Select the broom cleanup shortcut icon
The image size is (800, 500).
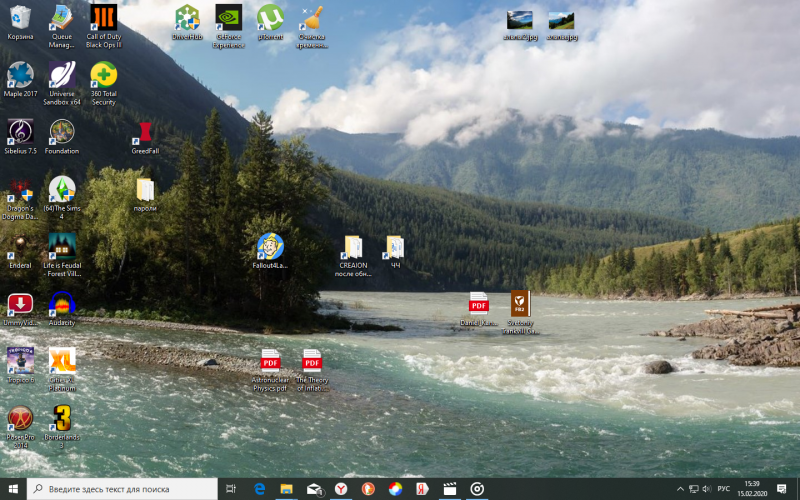click(312, 18)
